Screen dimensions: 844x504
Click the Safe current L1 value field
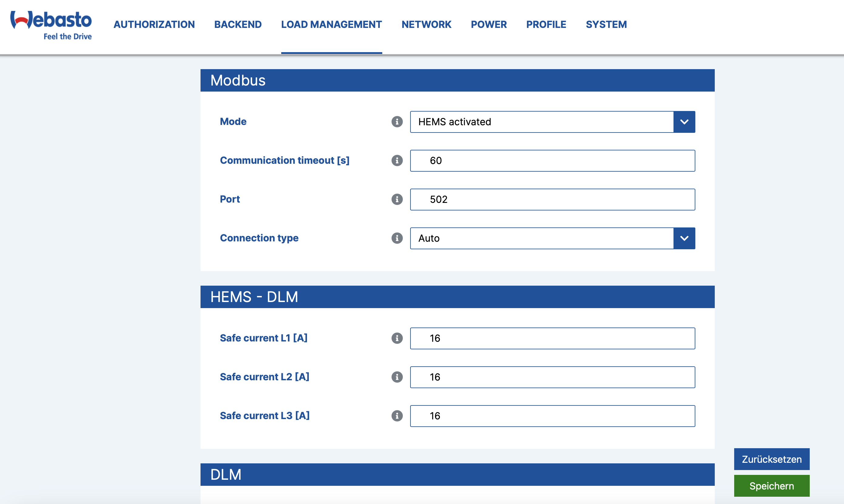click(552, 338)
